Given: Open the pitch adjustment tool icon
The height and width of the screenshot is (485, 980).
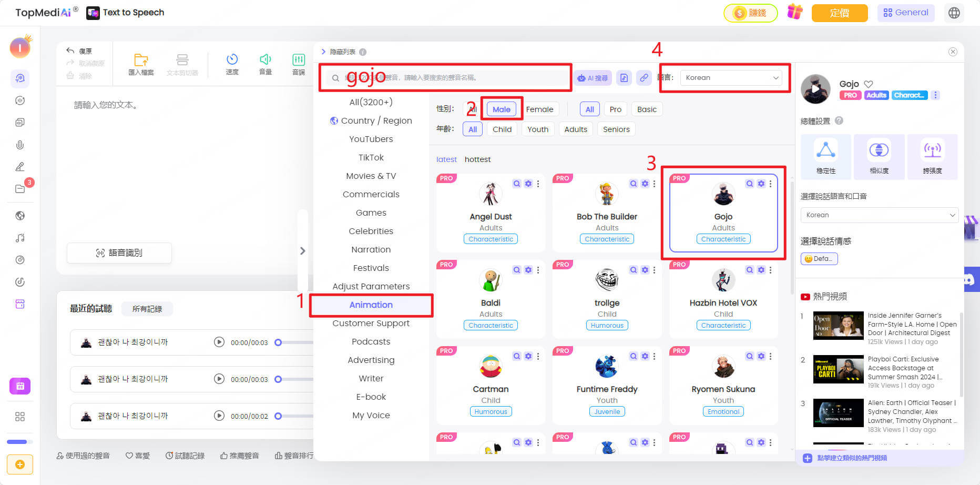Looking at the screenshot, I should click(299, 59).
